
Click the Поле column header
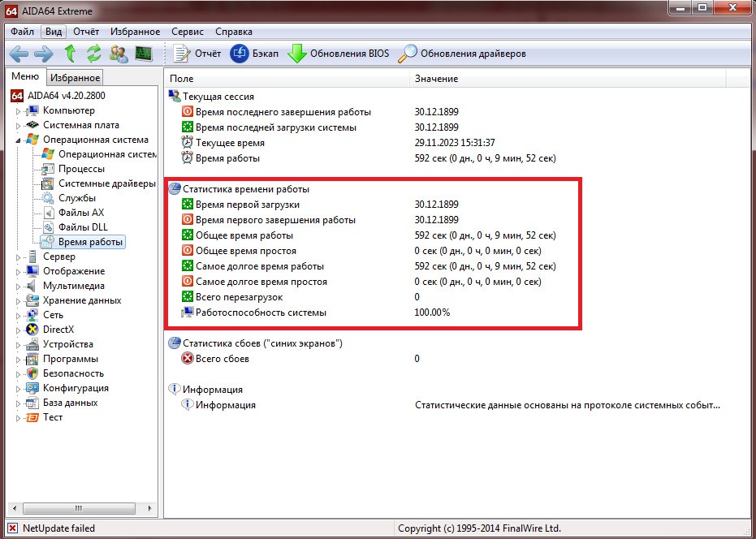coord(287,79)
